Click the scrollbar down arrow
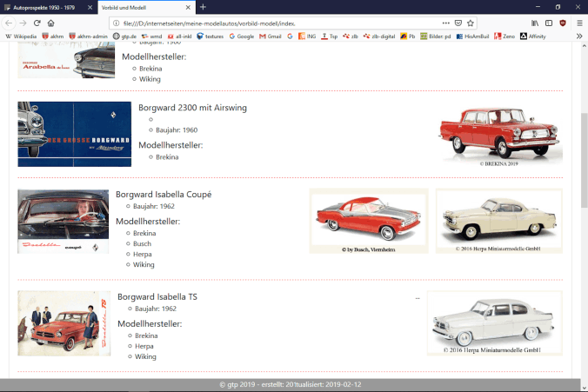The height and width of the screenshot is (392, 588). coord(585,388)
